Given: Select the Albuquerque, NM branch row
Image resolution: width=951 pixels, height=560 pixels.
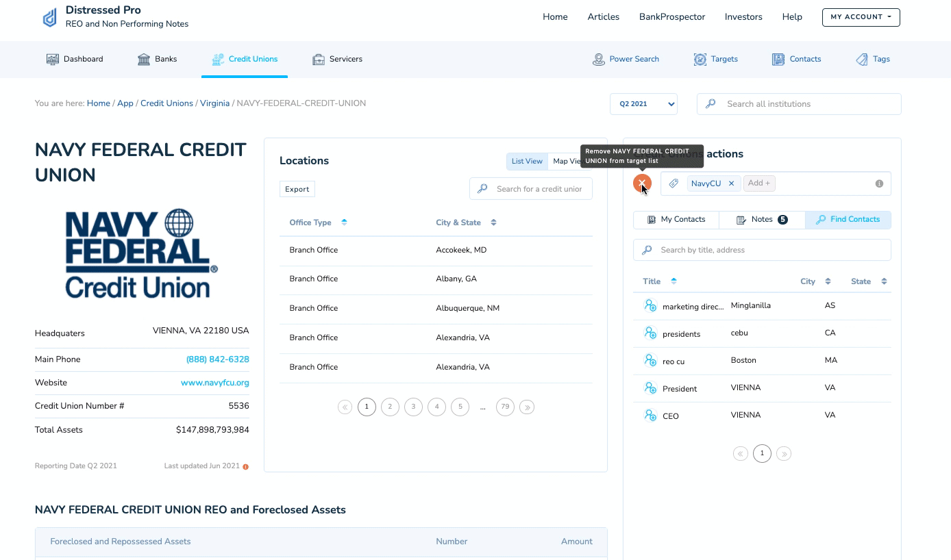Looking at the screenshot, I should point(436,309).
